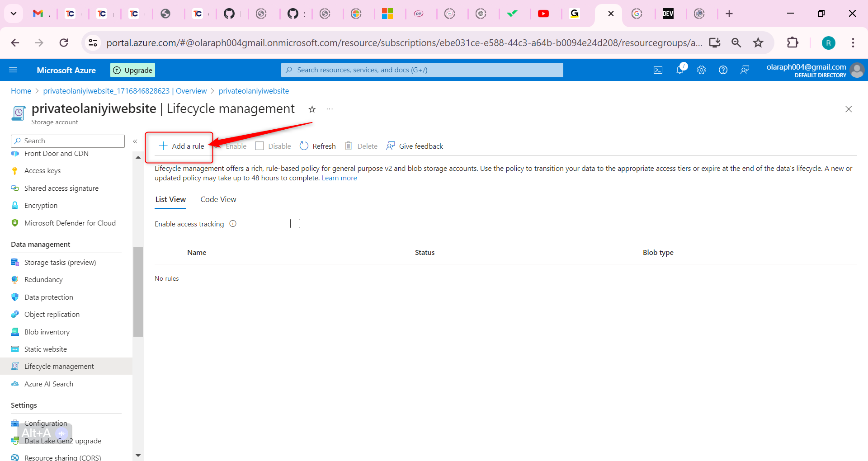Reload the browser page
The height and width of the screenshot is (461, 868).
click(x=64, y=43)
